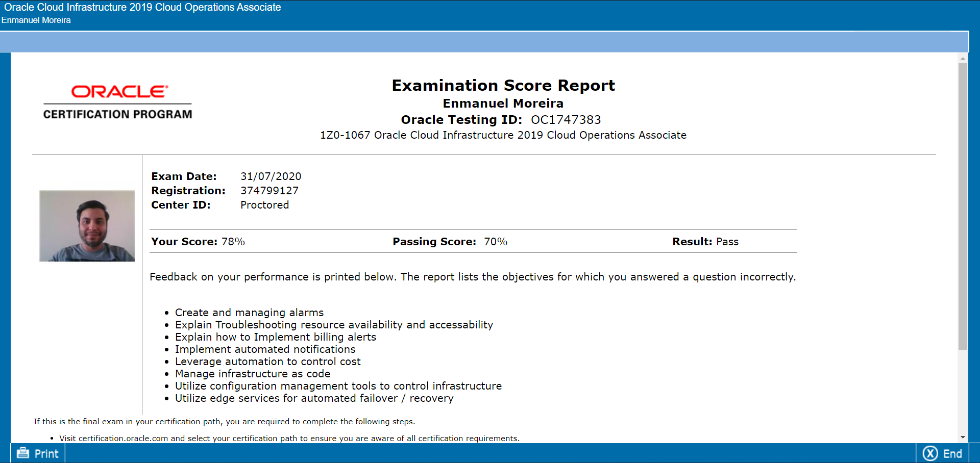The width and height of the screenshot is (980, 463).
Task: Click 'Utilize configuration management tools' bullet
Action: pos(338,386)
